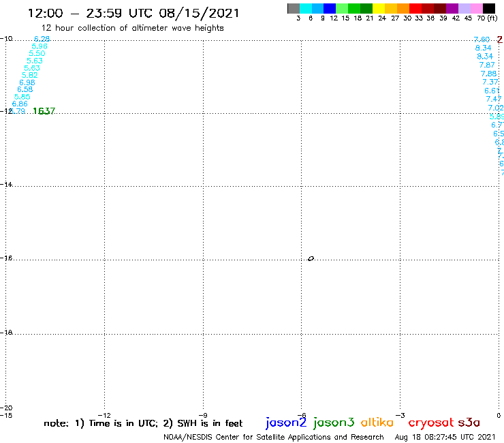This screenshot has height=443, width=504.
Task: Click the -14 latitude axis label
Action: click(6, 184)
